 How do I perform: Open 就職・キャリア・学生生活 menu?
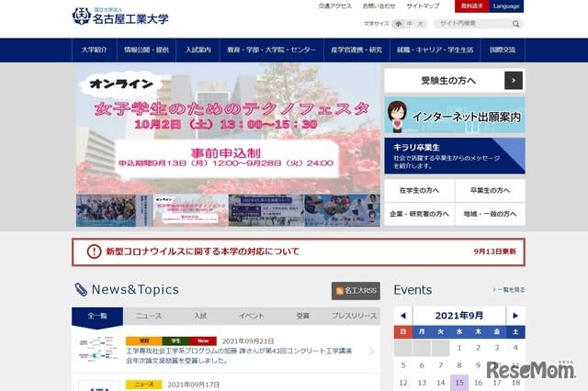pos(435,50)
